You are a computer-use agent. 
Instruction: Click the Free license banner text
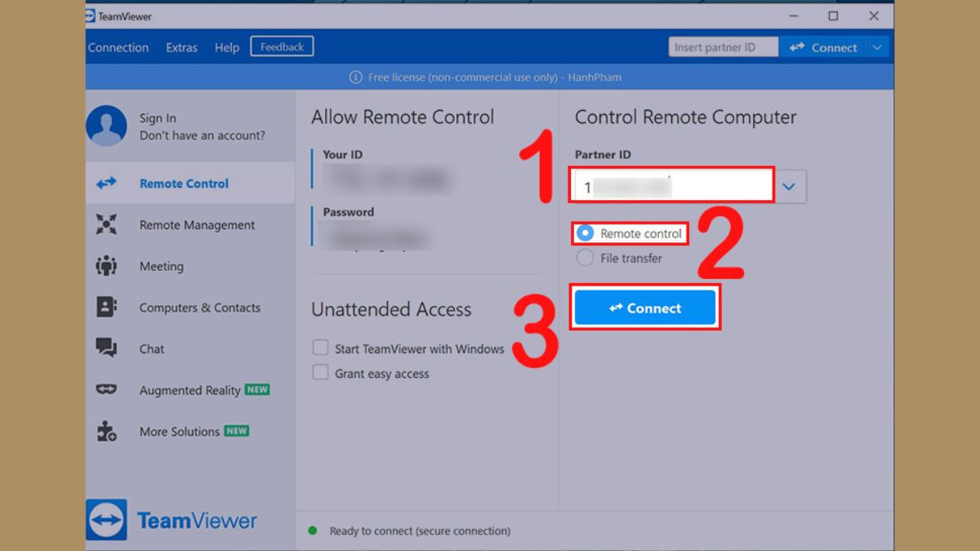point(495,77)
